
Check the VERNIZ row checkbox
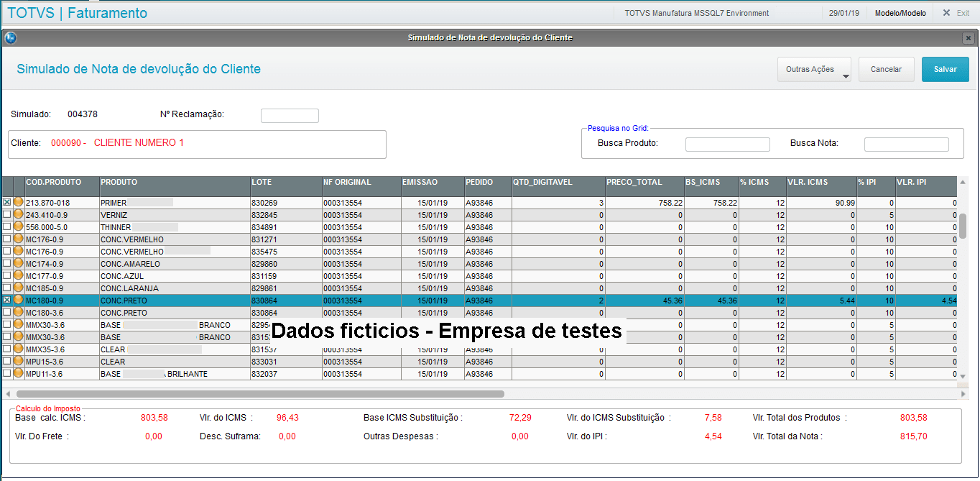coord(7,215)
